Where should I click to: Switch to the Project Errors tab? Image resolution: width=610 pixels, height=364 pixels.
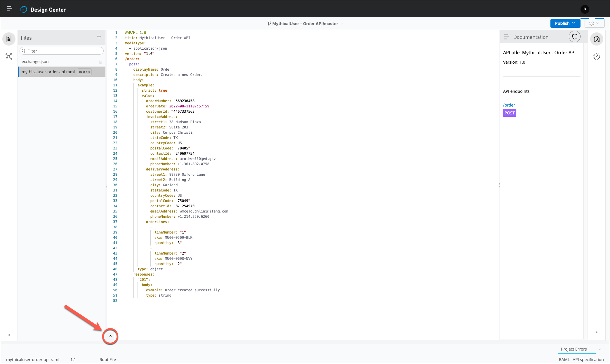point(573,349)
